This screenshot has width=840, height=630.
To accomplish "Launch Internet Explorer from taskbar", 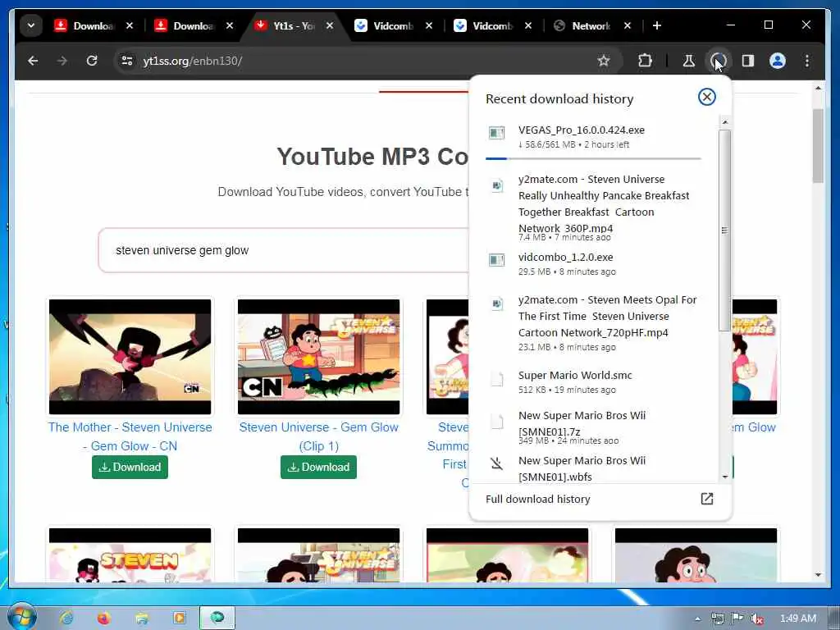I will coord(66,619).
